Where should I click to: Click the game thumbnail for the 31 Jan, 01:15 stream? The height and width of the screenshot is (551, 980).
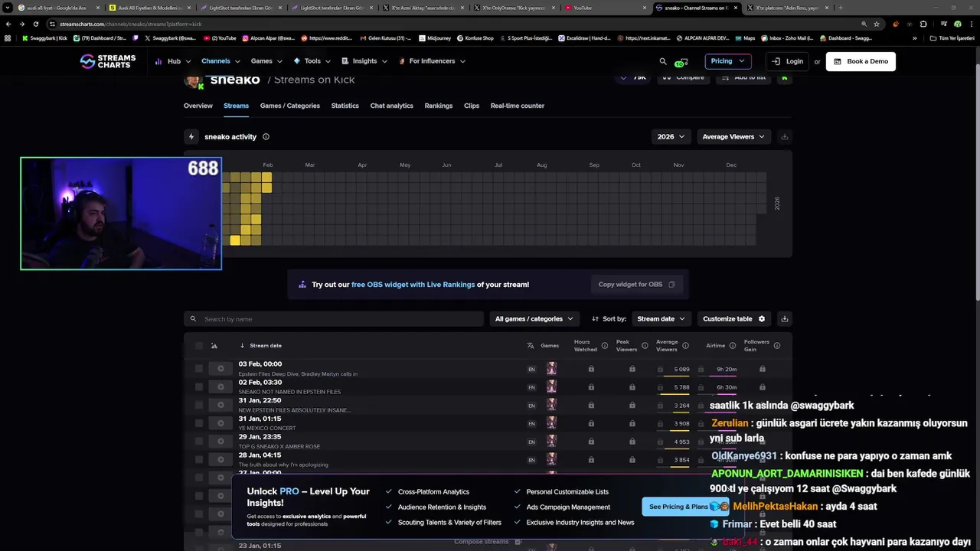551,423
